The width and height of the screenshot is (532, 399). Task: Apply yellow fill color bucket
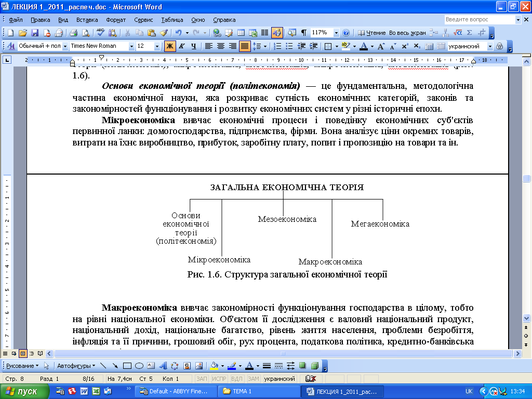[214, 366]
